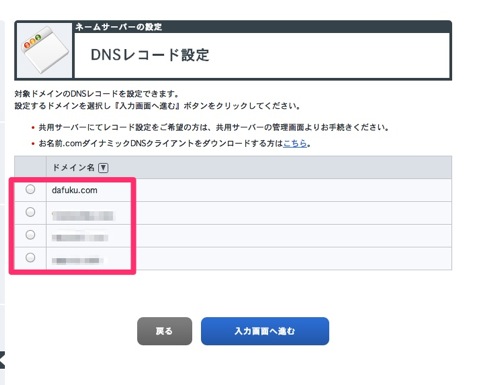Click the dafuku.com domain name text
Screen dimensions: 500x385
pos(75,190)
